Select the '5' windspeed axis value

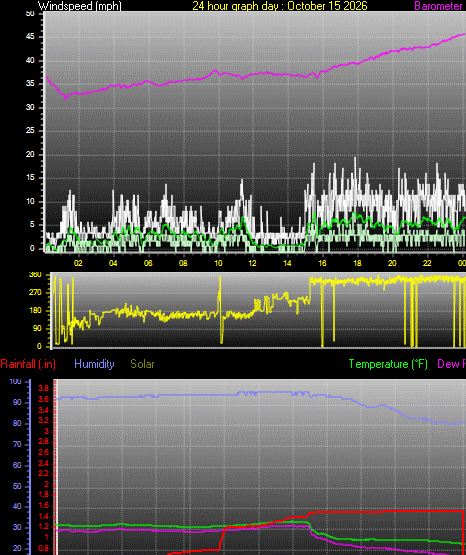click(x=32, y=224)
